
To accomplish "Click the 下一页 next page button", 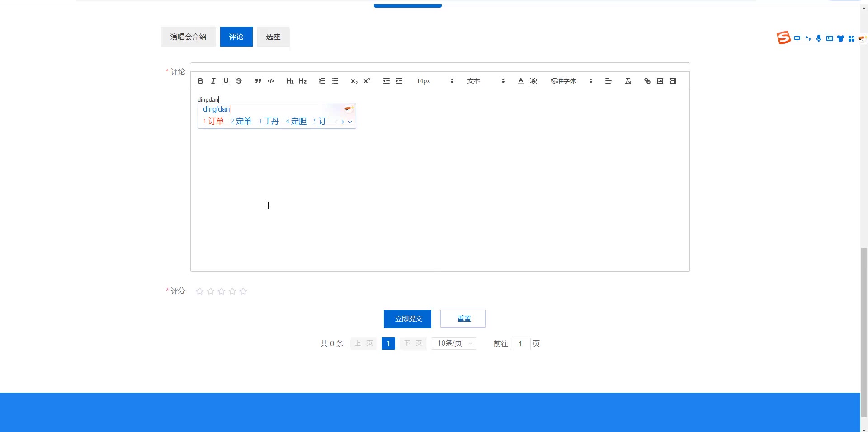I will [413, 343].
